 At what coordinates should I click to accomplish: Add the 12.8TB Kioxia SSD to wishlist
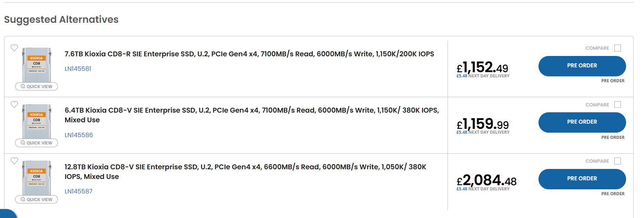pyautogui.click(x=14, y=161)
